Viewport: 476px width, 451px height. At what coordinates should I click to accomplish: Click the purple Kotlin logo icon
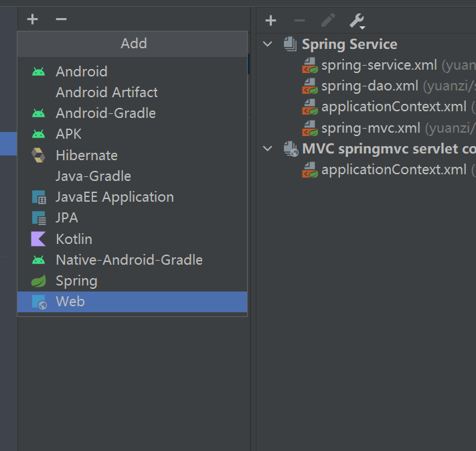click(x=39, y=239)
